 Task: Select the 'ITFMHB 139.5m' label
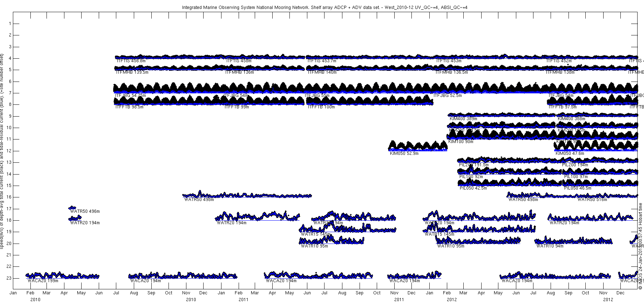(x=132, y=72)
